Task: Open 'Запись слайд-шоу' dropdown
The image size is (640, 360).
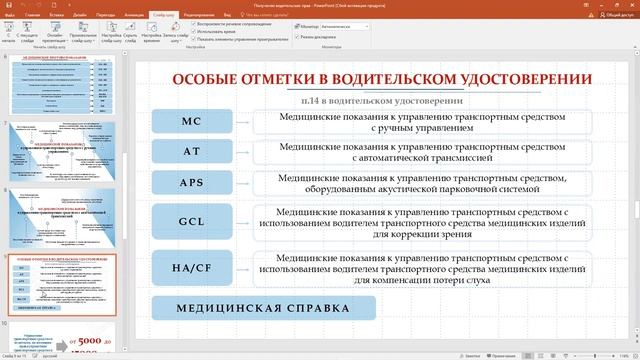Action: (x=176, y=33)
